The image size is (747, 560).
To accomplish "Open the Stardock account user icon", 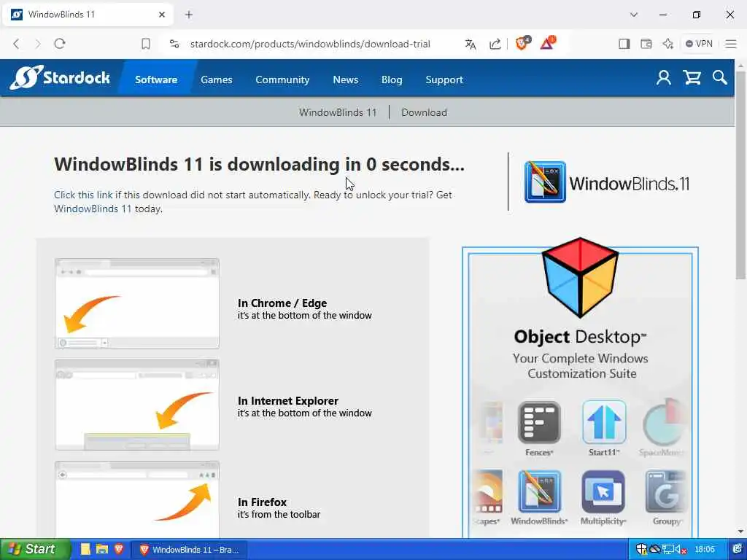I will pos(664,77).
